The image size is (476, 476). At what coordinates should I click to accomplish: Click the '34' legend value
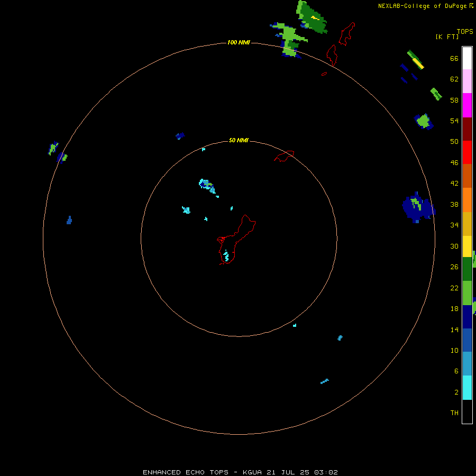pyautogui.click(x=454, y=225)
